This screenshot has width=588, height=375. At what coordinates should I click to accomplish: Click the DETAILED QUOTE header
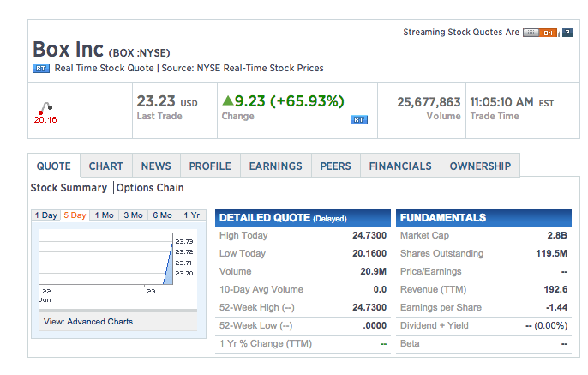303,218
